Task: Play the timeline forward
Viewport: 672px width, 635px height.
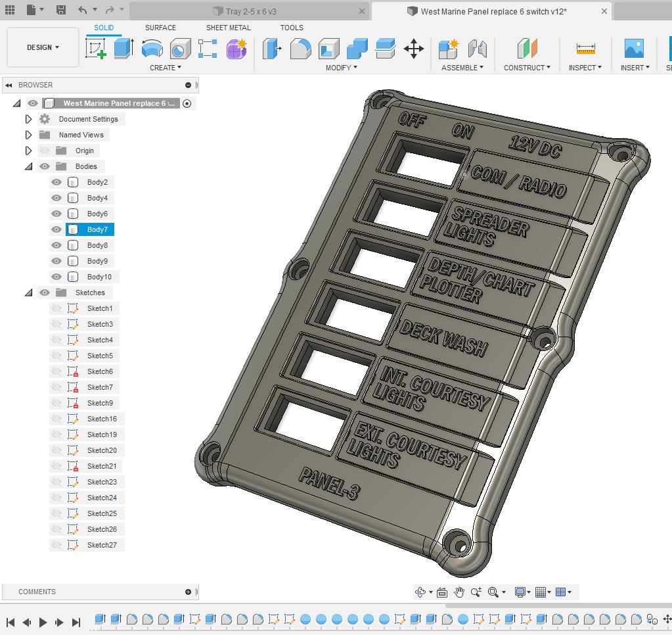Action: pos(43,622)
